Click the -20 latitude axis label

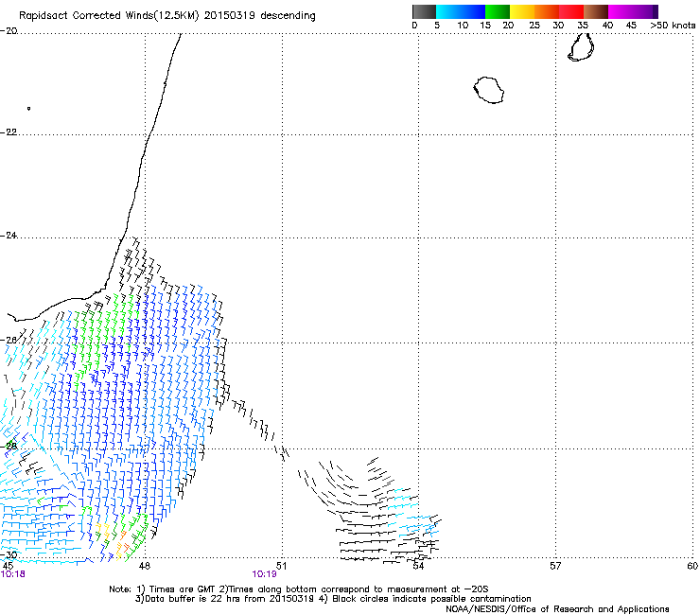(x=9, y=31)
